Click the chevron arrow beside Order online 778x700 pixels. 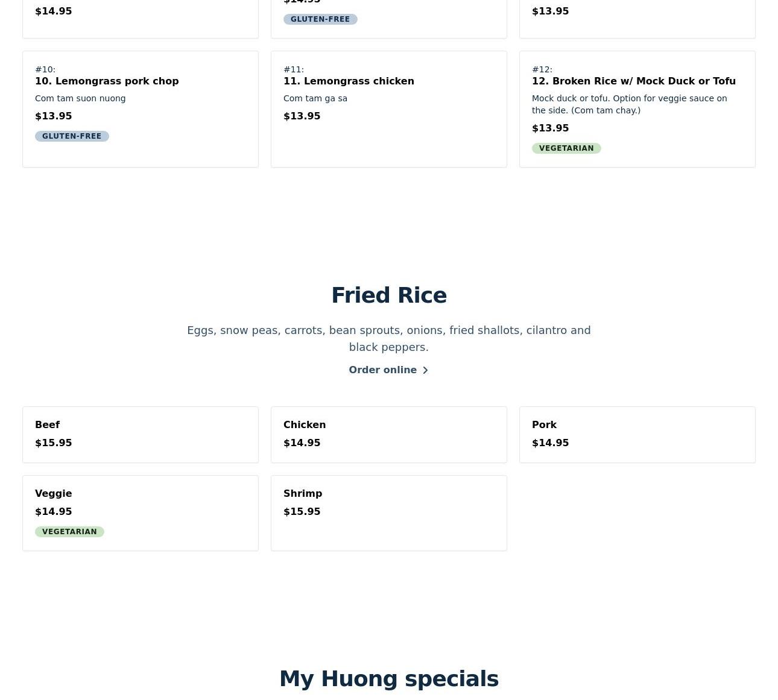click(425, 370)
